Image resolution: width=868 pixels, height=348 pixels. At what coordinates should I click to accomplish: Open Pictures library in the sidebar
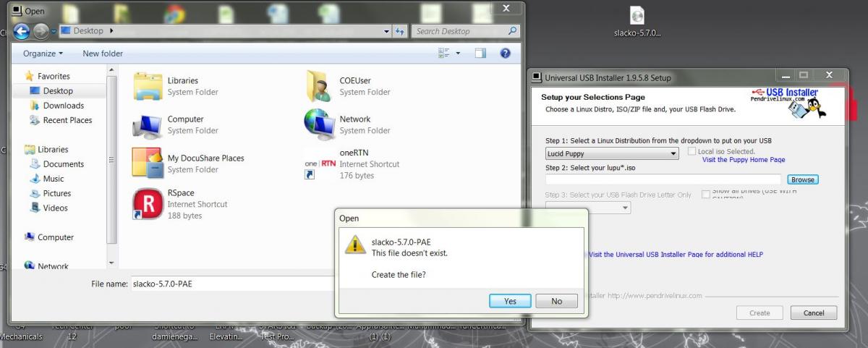coord(57,193)
